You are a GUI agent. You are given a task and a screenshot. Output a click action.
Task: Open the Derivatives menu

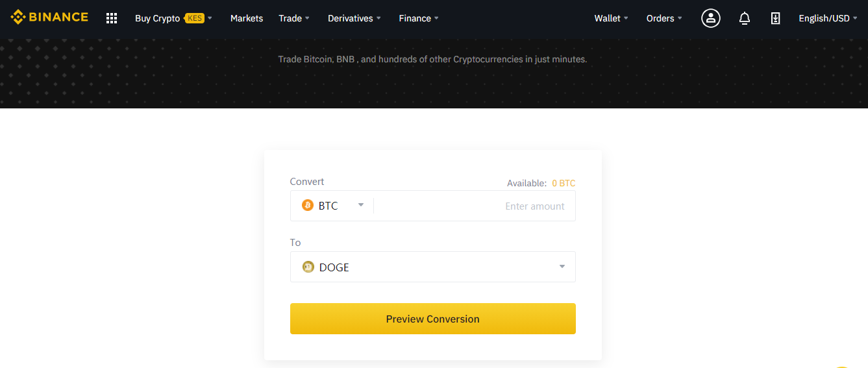pos(354,18)
